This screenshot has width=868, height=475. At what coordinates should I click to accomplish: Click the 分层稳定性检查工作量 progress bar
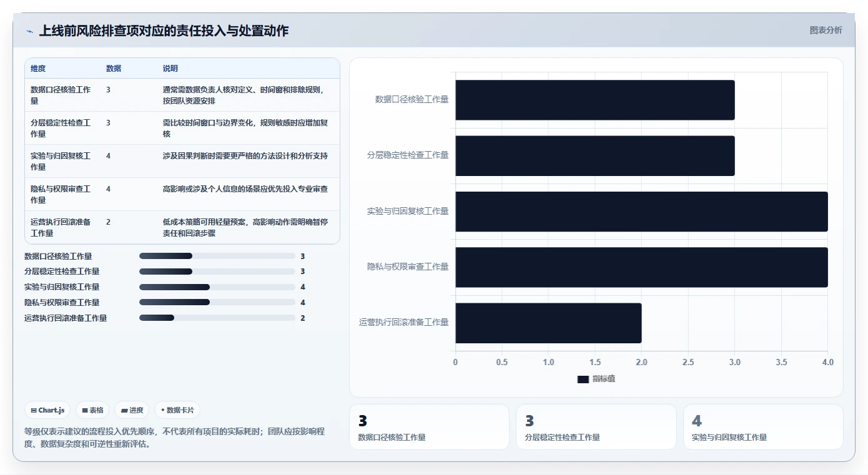pyautogui.click(x=217, y=272)
